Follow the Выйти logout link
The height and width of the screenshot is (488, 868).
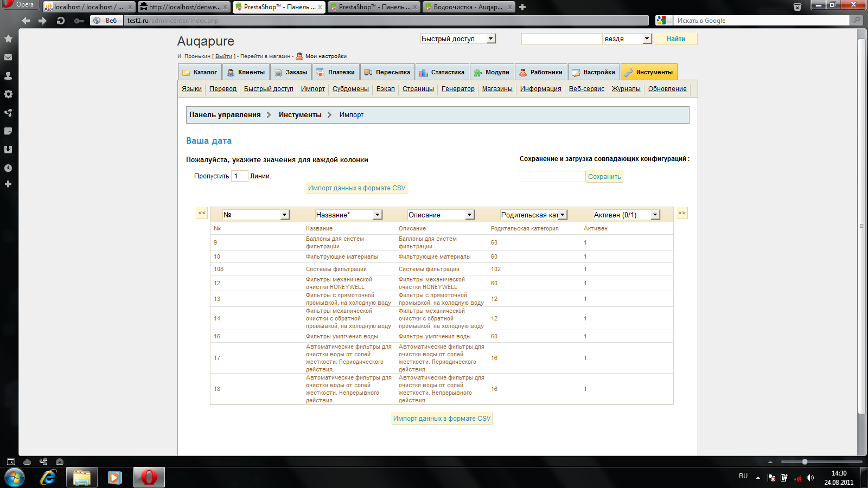point(224,56)
